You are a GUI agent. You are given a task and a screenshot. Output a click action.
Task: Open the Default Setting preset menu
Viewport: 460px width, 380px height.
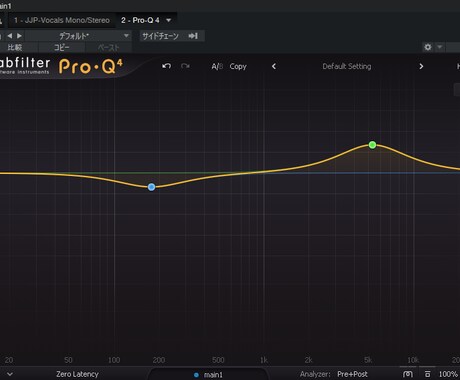347,66
